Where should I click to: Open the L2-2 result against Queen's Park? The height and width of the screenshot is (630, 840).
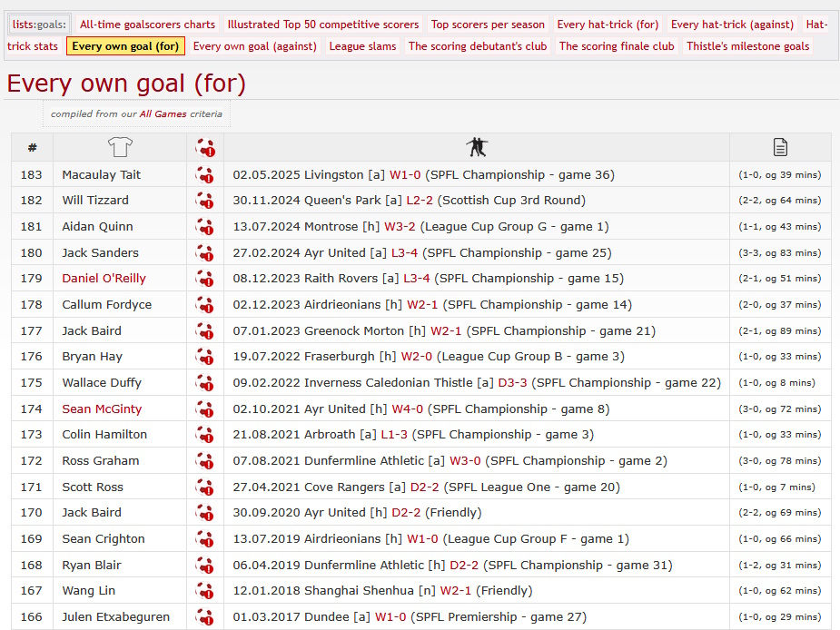coord(420,201)
